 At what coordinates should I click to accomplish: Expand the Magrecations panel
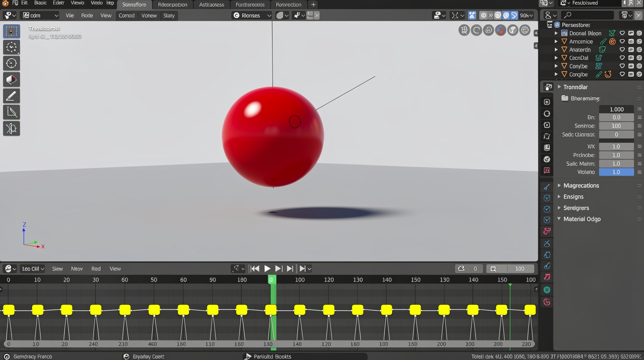pos(581,186)
